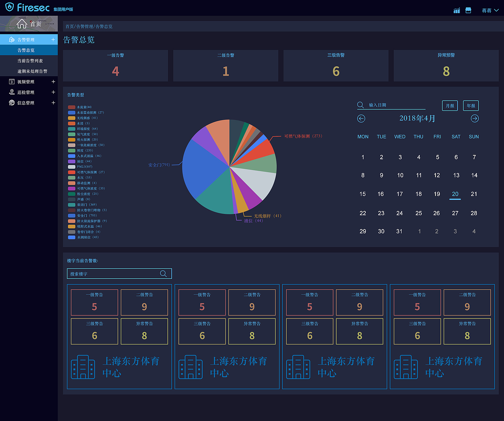
Task: Open the 一级告警 summary card
Action: click(x=115, y=65)
